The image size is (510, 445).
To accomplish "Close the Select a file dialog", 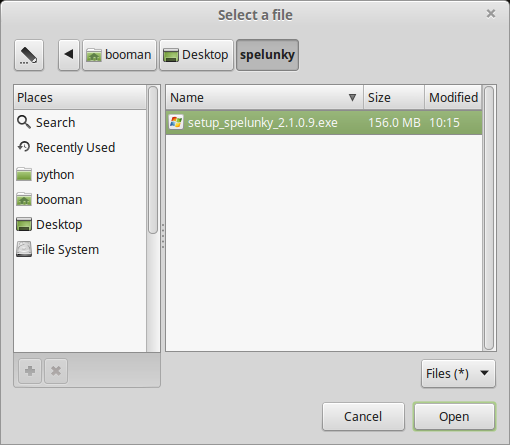I will 491,14.
